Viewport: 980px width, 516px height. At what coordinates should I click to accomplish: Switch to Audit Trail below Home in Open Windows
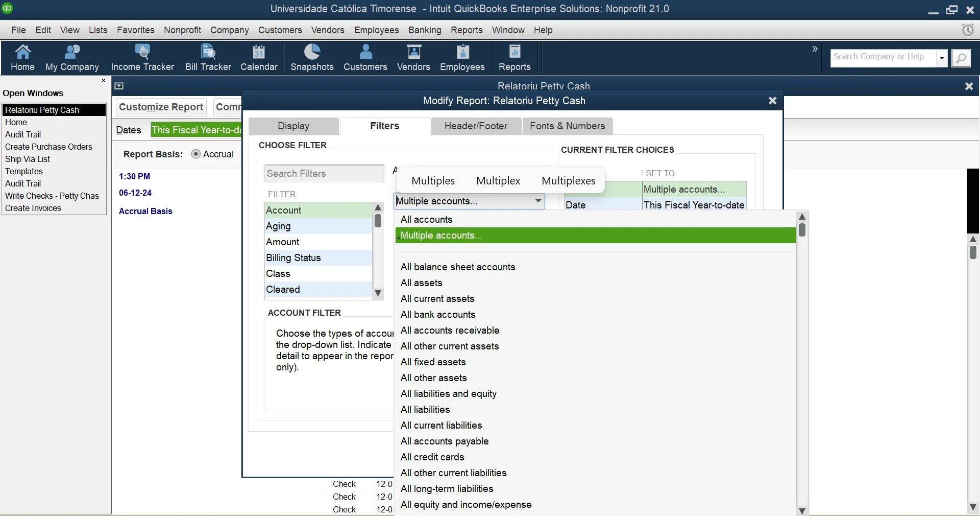(54, 134)
